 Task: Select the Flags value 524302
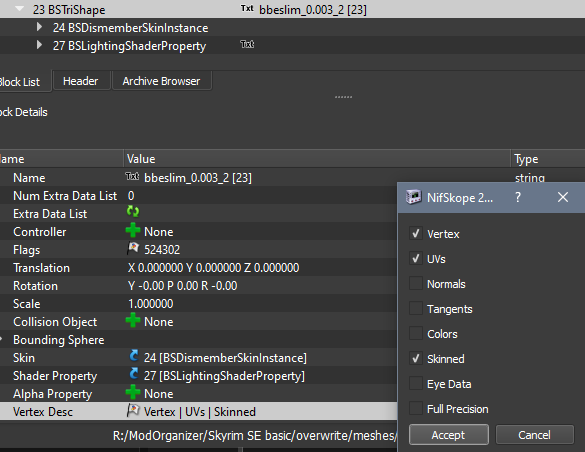pos(162,249)
